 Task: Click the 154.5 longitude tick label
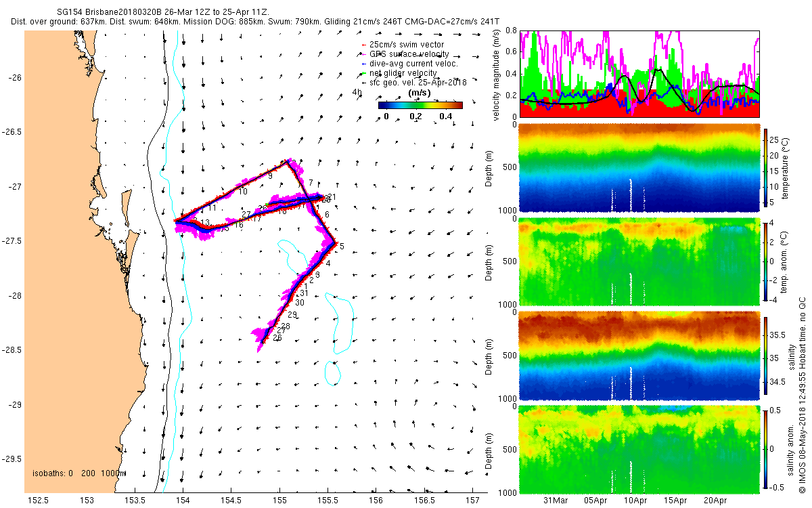pos(231,501)
